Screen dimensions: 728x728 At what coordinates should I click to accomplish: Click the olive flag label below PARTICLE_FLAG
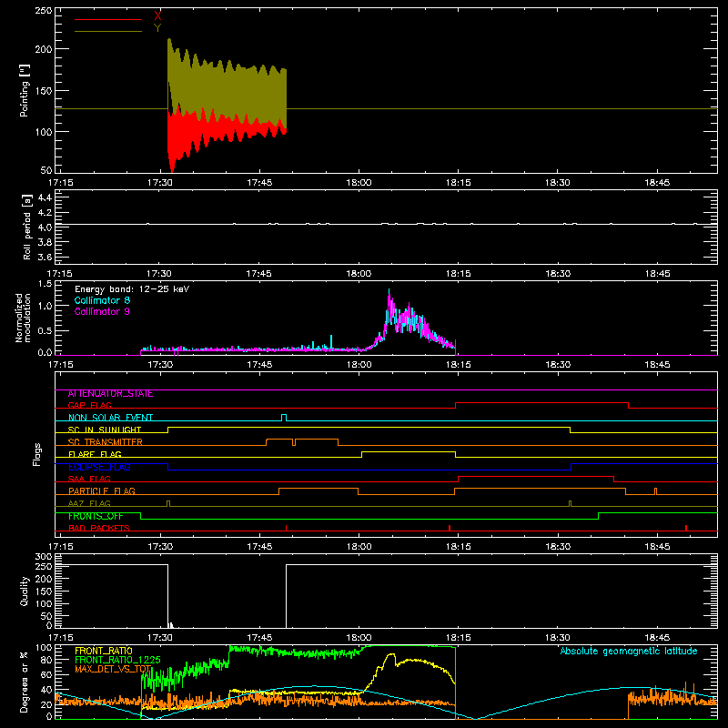89,503
